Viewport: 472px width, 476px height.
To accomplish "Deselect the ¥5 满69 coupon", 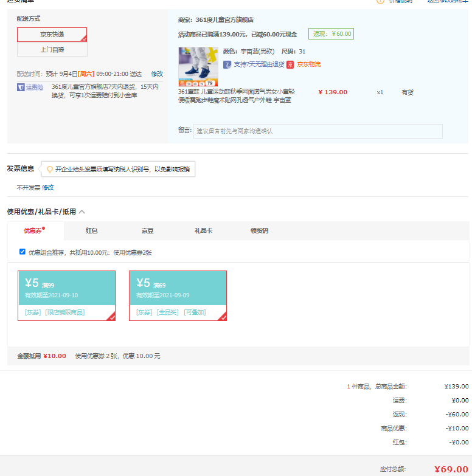I will [x=178, y=295].
